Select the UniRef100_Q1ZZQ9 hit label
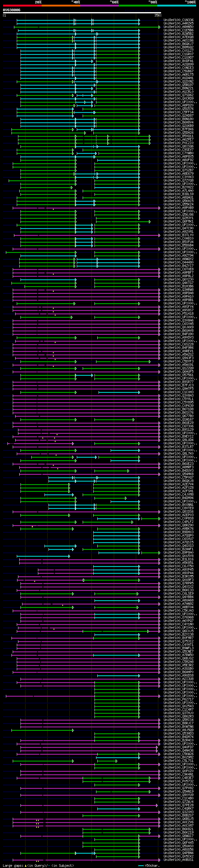The width and height of the screenshot is (199, 868). point(178,368)
